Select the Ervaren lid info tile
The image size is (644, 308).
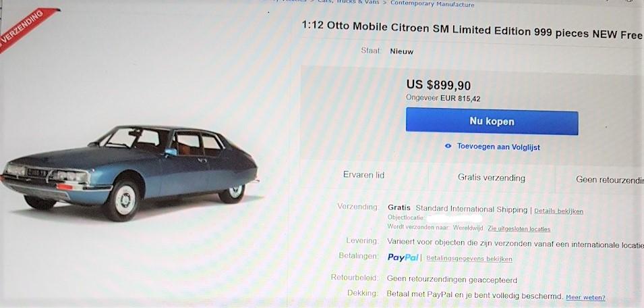(363, 175)
